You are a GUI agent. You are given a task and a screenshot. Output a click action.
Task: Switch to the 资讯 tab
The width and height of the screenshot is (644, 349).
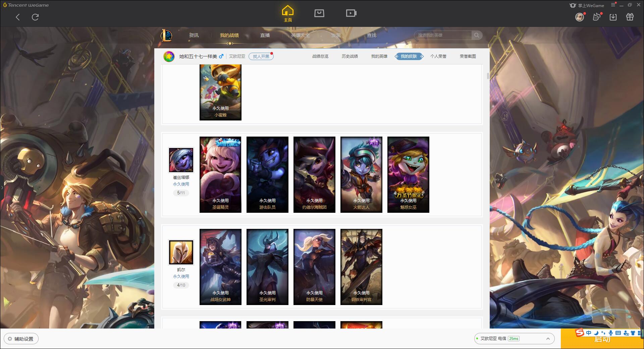click(194, 35)
